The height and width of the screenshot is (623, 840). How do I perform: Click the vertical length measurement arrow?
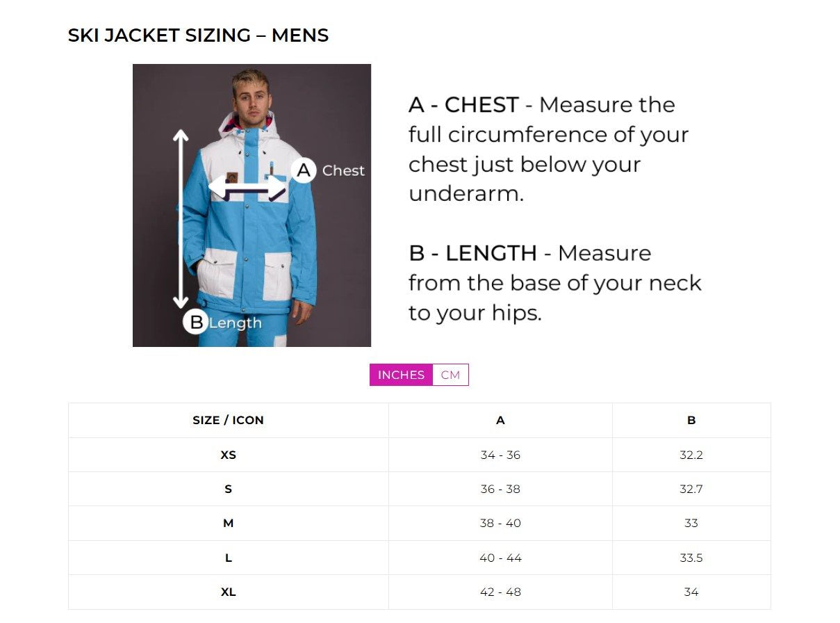(181, 218)
